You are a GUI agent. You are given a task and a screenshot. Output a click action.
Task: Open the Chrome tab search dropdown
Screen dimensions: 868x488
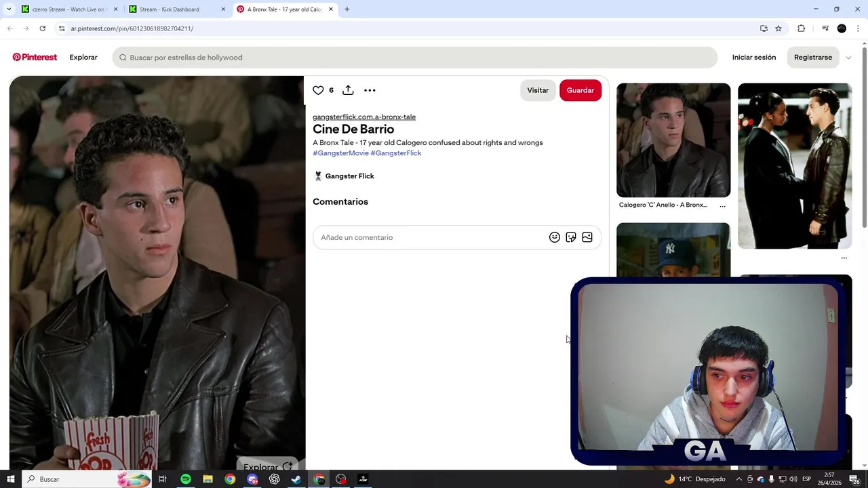click(9, 9)
